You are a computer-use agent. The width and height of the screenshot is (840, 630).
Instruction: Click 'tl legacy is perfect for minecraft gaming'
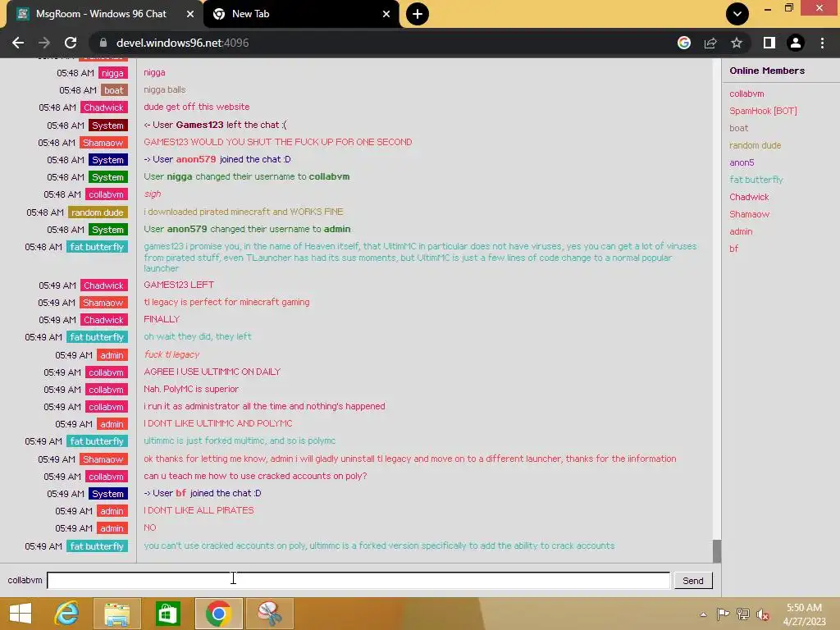tap(226, 302)
